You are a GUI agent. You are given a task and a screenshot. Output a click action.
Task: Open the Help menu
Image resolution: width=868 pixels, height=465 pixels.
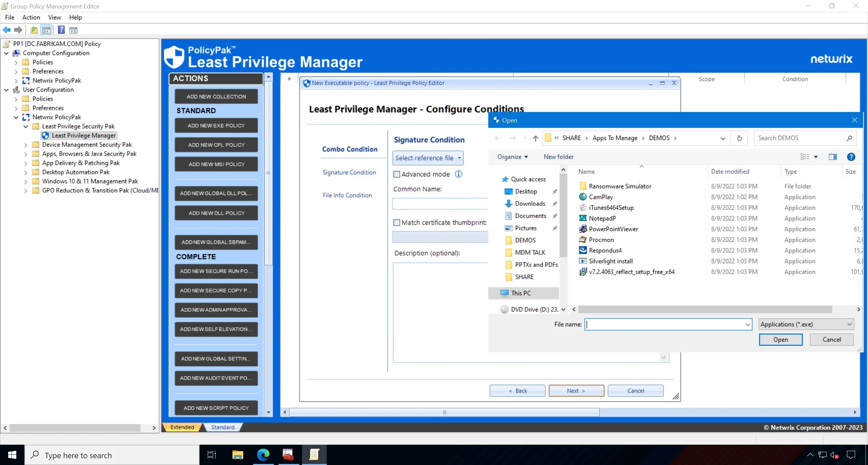[x=75, y=17]
